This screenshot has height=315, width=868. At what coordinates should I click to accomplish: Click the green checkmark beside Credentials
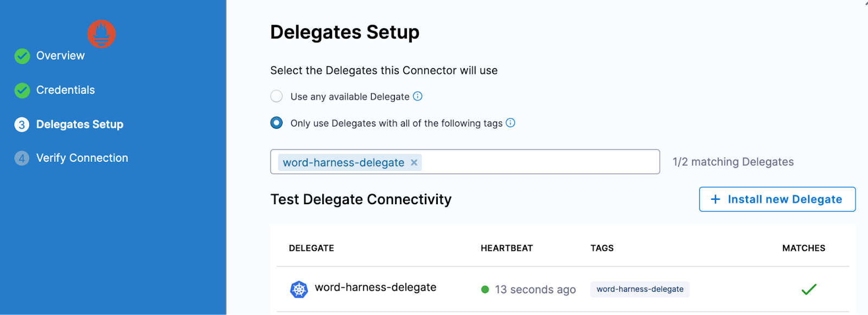pyautogui.click(x=22, y=90)
